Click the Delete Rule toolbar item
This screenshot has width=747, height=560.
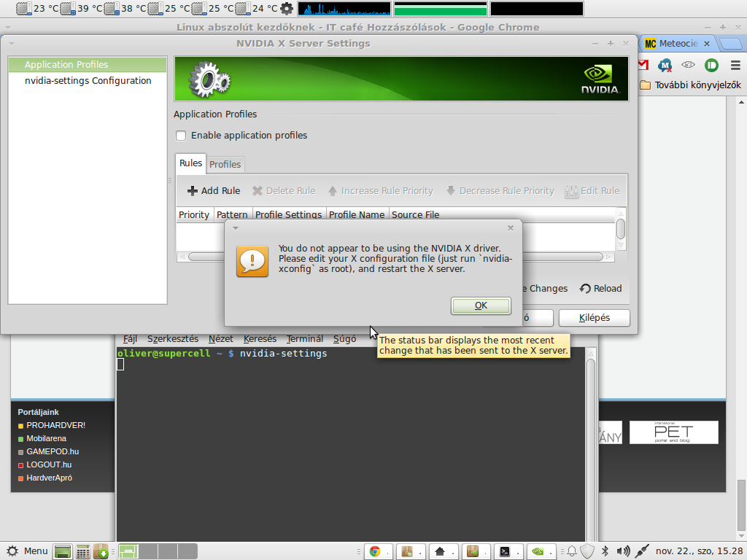coord(284,190)
